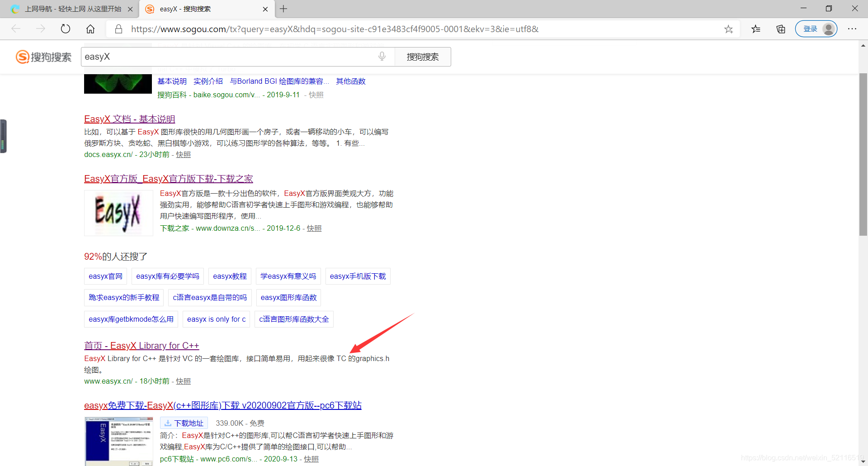Select related search 跪求easyx的新手教程
This screenshot has height=466, width=868.
[124, 298]
